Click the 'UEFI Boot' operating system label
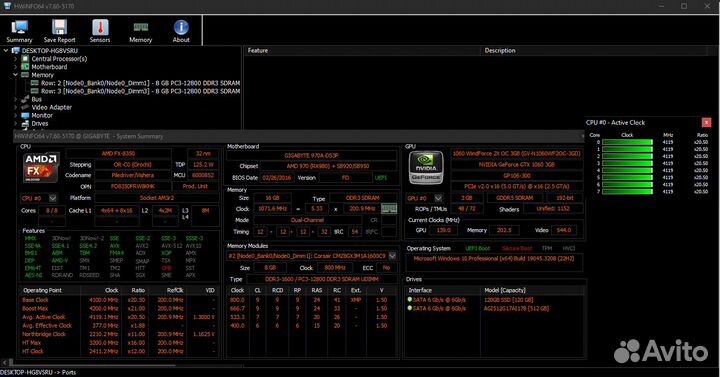Image resolution: width=720 pixels, height=377 pixels. pos(478,248)
